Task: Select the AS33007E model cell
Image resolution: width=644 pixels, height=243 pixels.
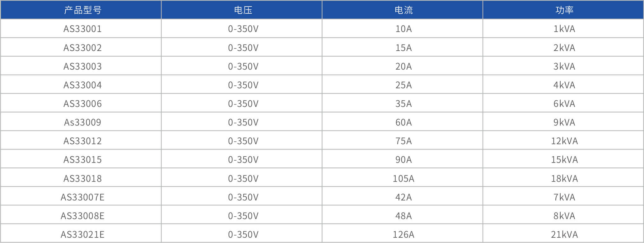Action: point(82,197)
